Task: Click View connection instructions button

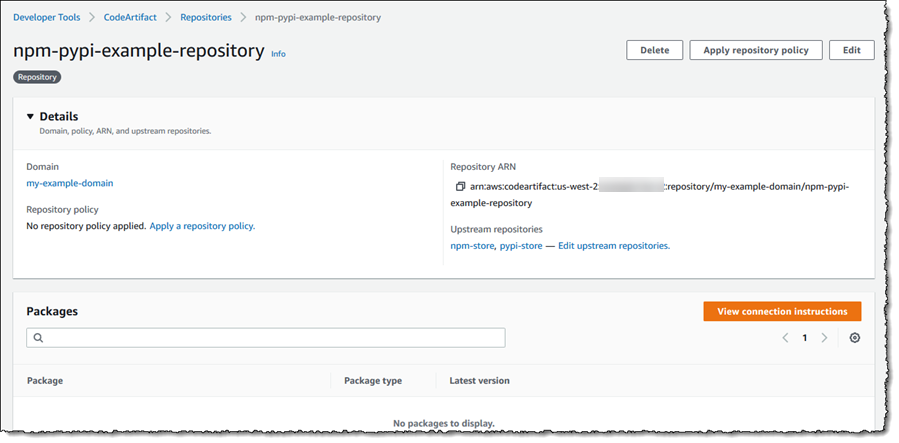Action: point(782,311)
